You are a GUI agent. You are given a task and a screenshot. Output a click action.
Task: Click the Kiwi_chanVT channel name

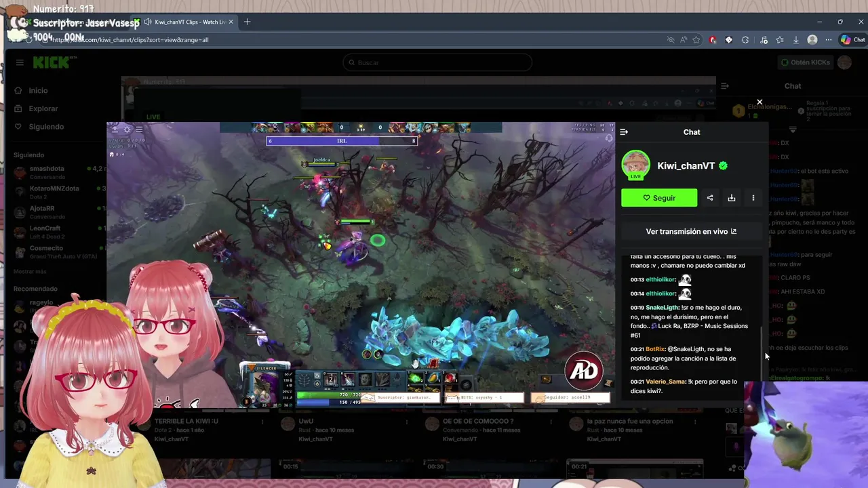pos(686,166)
